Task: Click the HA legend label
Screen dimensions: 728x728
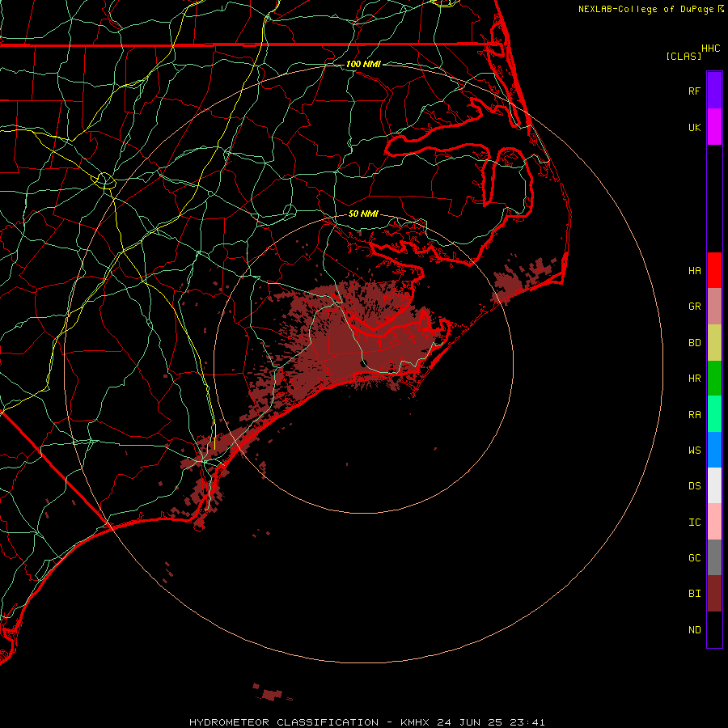Action: tap(695, 270)
